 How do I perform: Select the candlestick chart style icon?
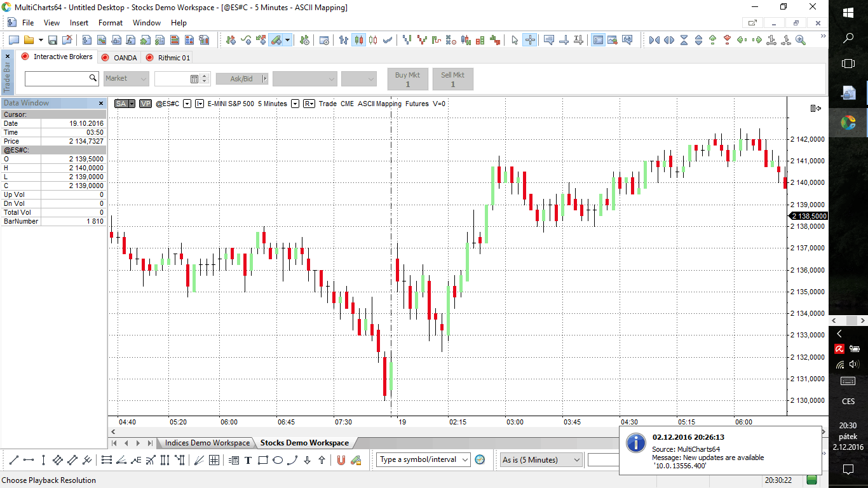[359, 40]
